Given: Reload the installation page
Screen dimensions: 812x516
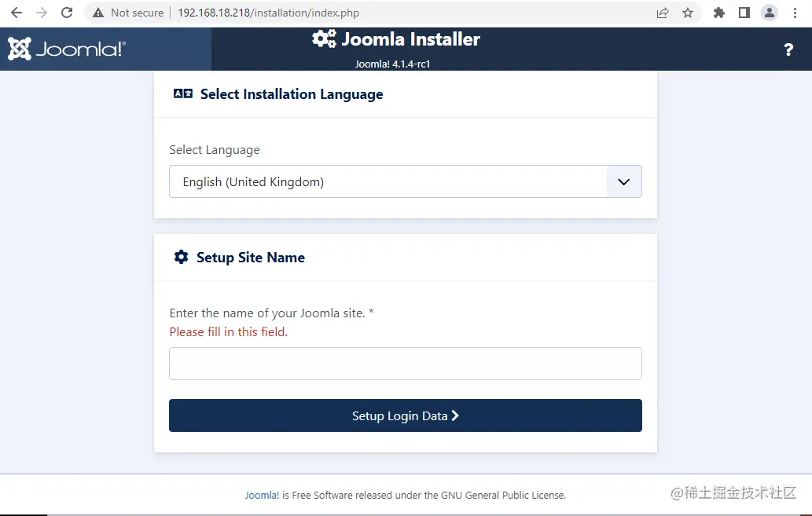Looking at the screenshot, I should pyautogui.click(x=67, y=13).
